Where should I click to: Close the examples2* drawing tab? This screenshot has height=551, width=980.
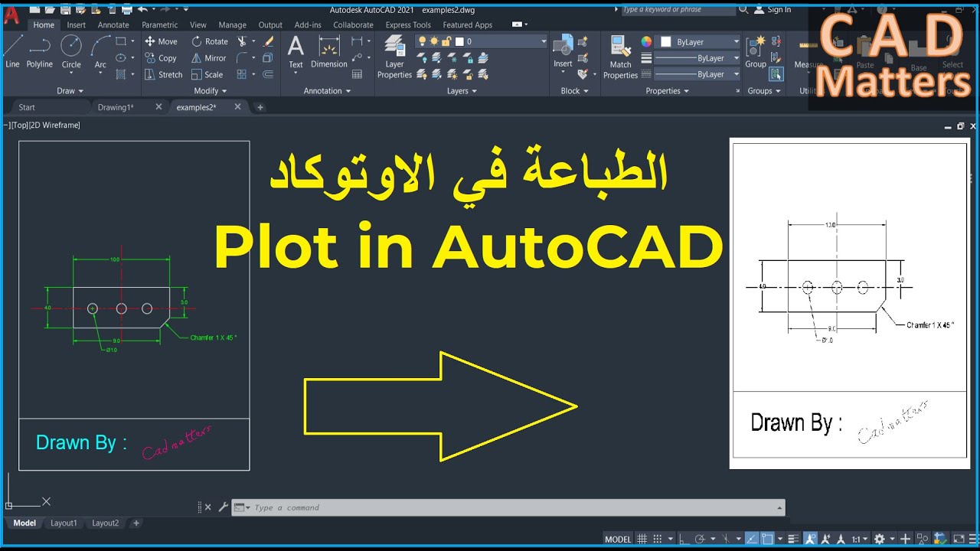(x=237, y=107)
